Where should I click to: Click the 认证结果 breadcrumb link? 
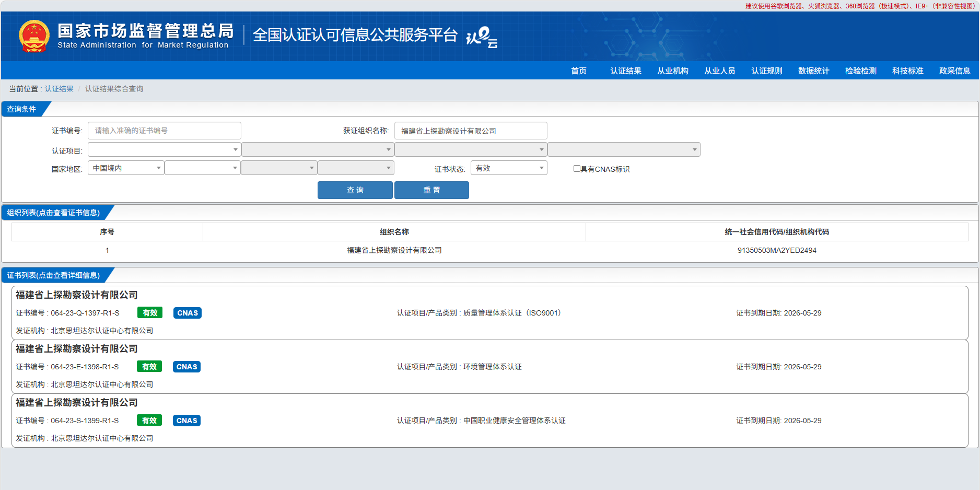pos(59,89)
